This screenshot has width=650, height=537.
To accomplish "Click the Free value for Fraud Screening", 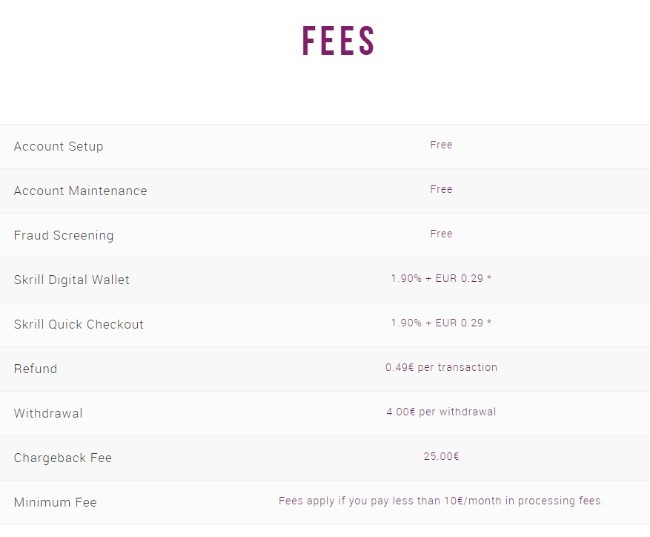I will click(441, 233).
